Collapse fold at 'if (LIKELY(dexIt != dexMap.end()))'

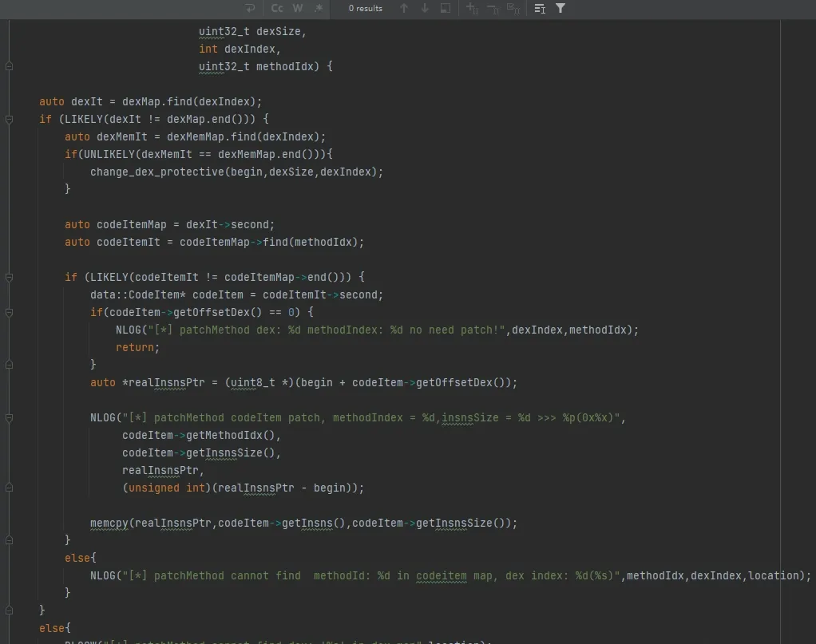pyautogui.click(x=9, y=120)
